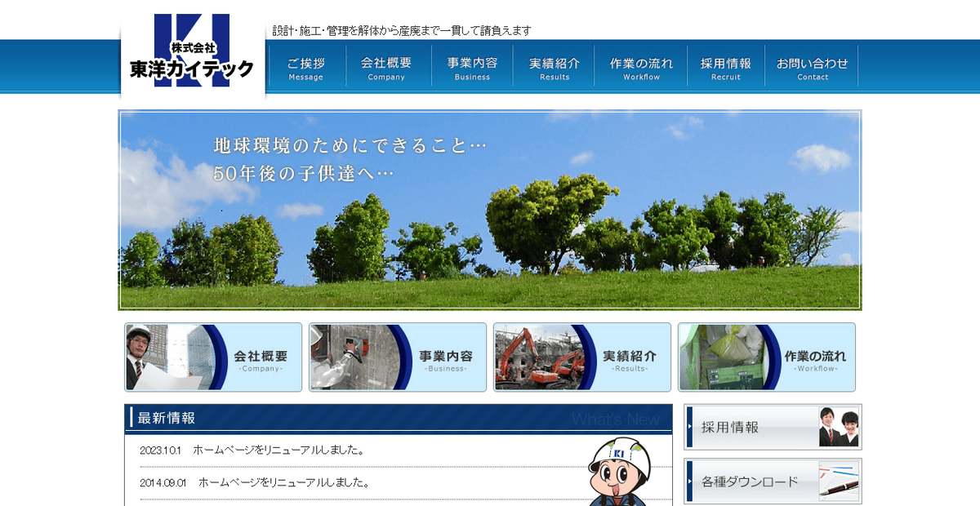Screen dimensions: 980x506
Task: Open the お問い合わせ Contact menu item
Action: 813,67
